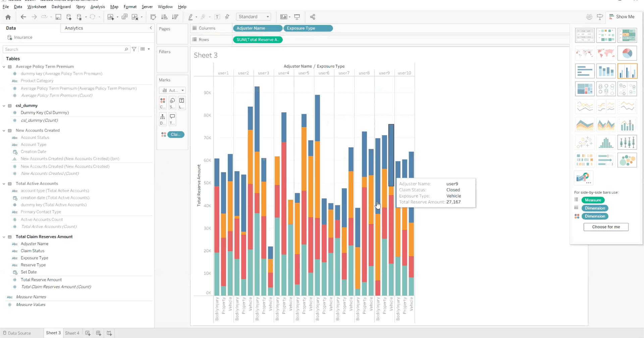This screenshot has height=338, width=644.
Task: Open the Color shelf on the Marks card
Action: pyautogui.click(x=163, y=103)
